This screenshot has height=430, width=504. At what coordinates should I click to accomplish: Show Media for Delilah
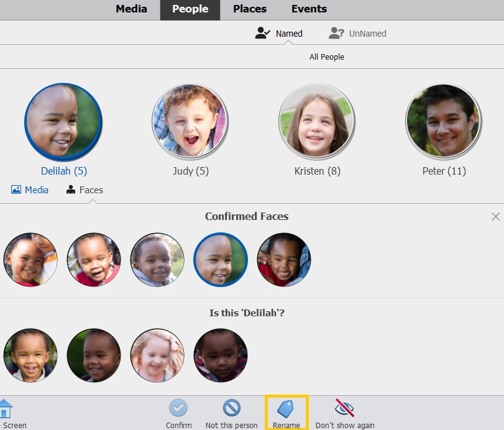pos(30,190)
